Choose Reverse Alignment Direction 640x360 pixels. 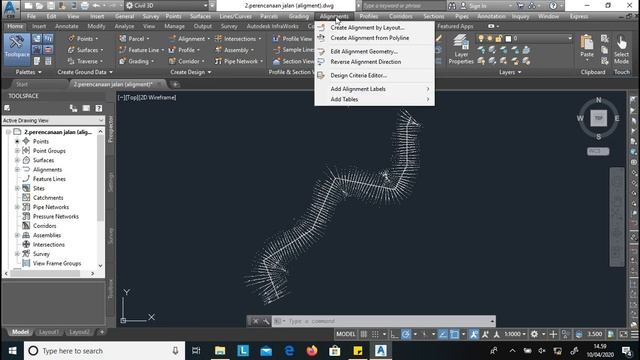coord(366,62)
